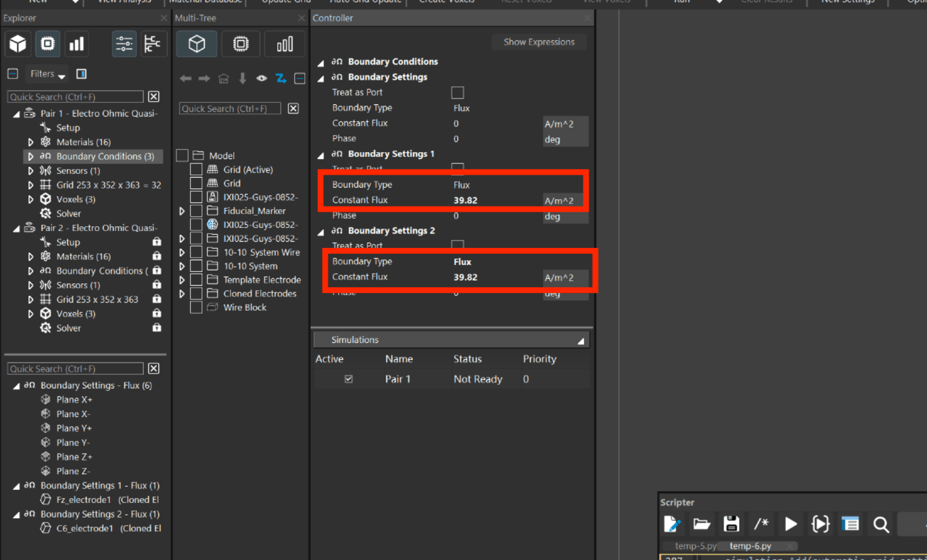Toggle the eye visibility icon in Multi-Tree
This screenshot has width=927, height=560.
[x=261, y=78]
